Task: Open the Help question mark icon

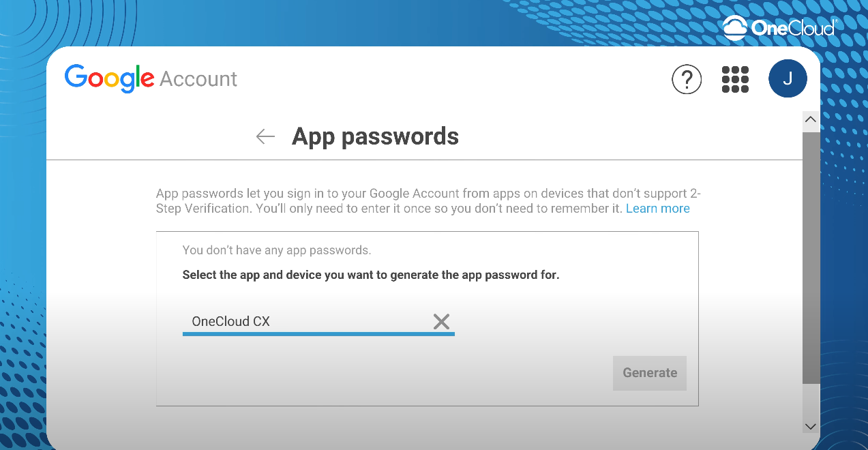Action: coord(687,79)
